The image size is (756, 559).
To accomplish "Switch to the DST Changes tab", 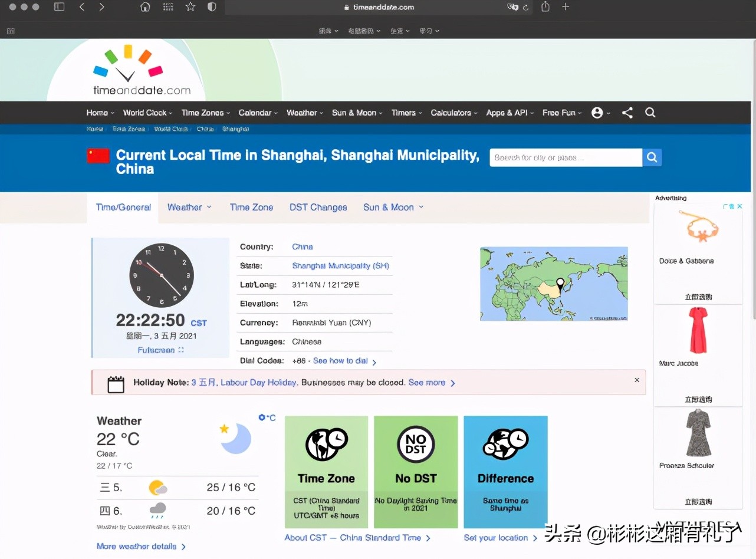I will click(x=318, y=208).
